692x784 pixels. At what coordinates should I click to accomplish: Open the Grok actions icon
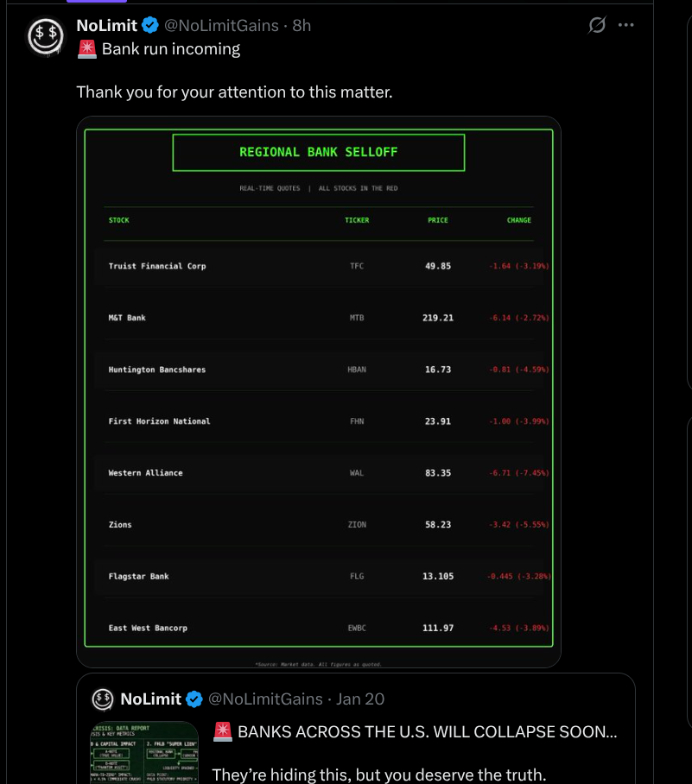coord(596,26)
